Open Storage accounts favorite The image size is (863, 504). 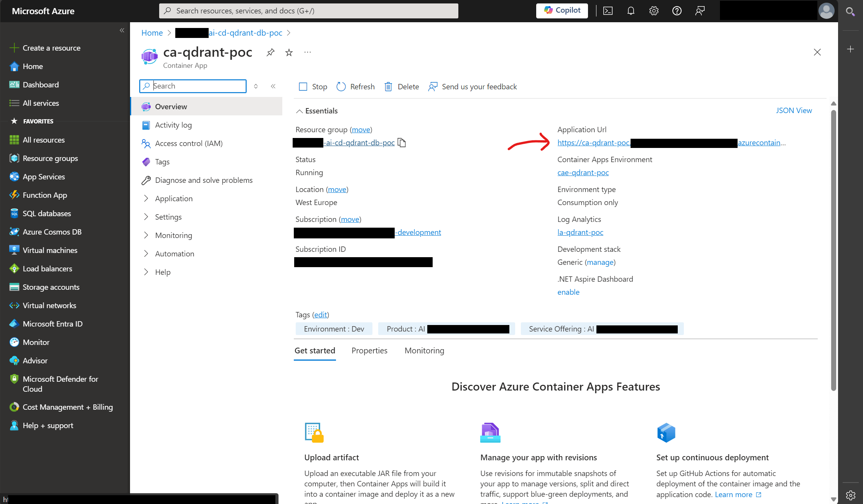tap(44, 287)
